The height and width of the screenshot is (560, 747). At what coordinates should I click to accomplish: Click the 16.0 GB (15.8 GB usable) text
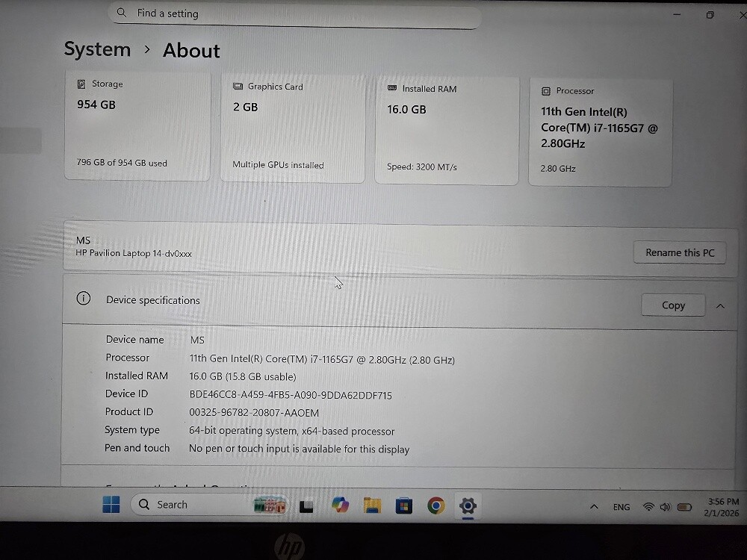click(243, 376)
